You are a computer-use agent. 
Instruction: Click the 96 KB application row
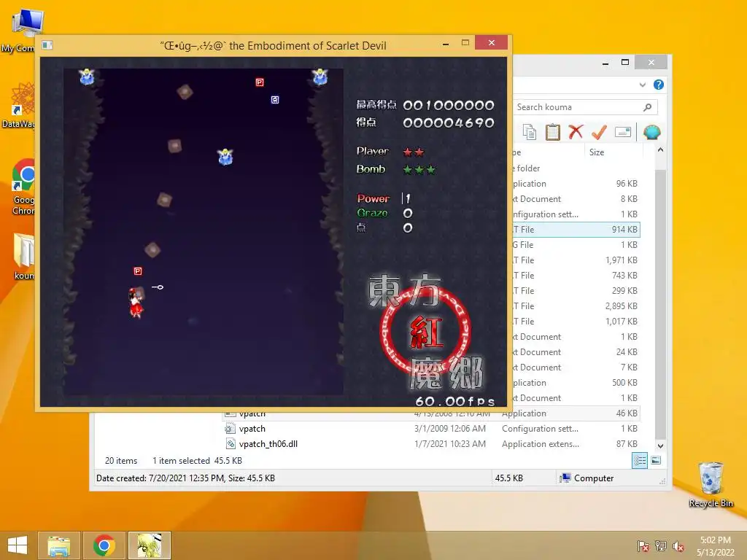576,183
